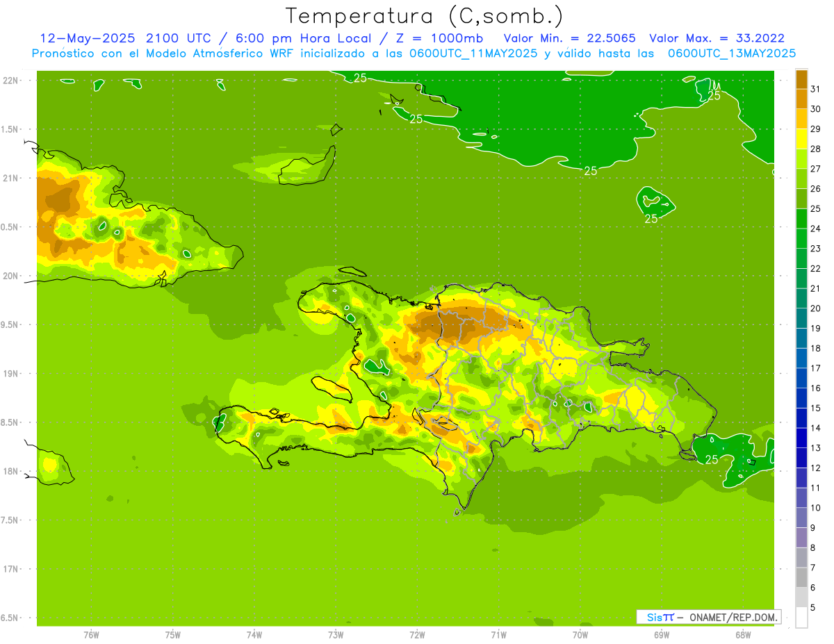Image resolution: width=834 pixels, height=644 pixels.
Task: Click the "69W" longitude axis label
Action: [x=662, y=634]
